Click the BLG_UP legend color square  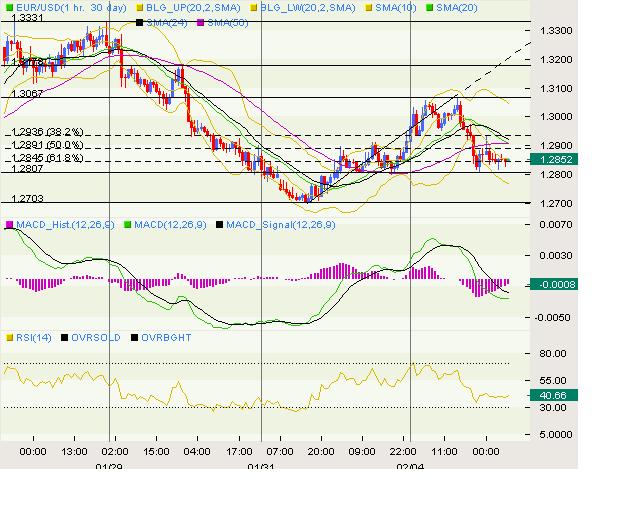[x=140, y=8]
